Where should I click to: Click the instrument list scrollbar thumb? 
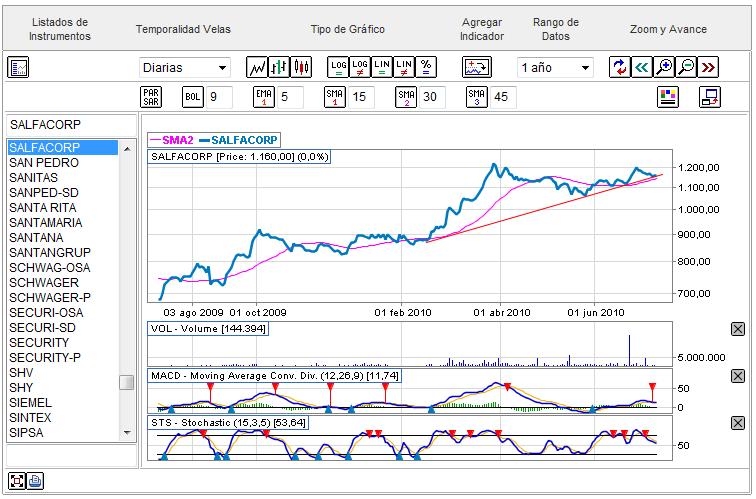pos(127,383)
